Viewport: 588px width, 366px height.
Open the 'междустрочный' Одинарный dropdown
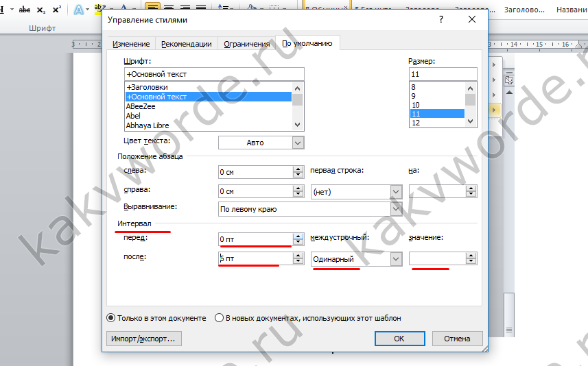pyautogui.click(x=395, y=259)
